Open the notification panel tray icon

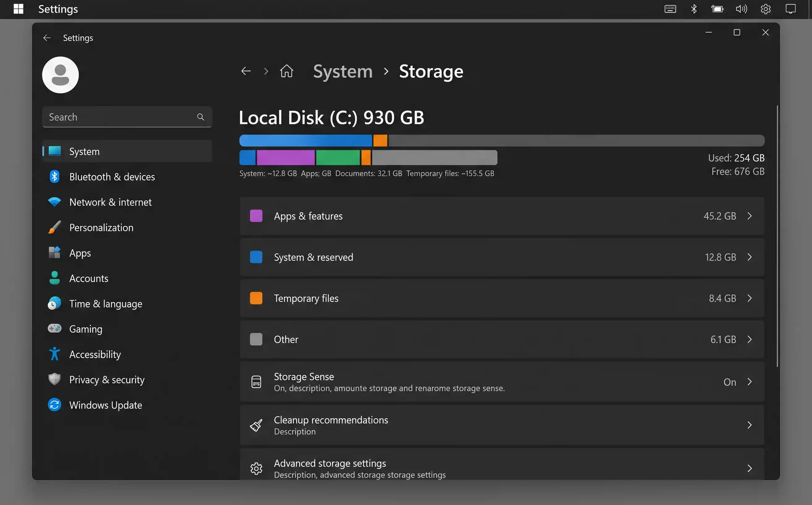[791, 9]
